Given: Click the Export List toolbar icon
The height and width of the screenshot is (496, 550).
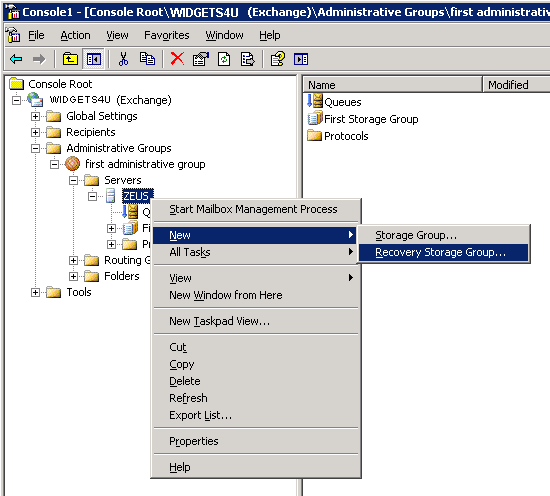Looking at the screenshot, I should click(x=247, y=59).
